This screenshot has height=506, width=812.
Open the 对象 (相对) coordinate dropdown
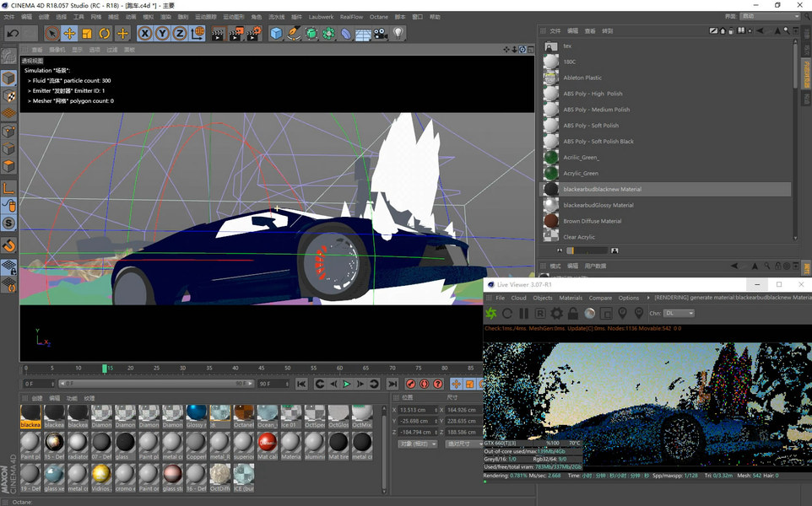coord(418,444)
